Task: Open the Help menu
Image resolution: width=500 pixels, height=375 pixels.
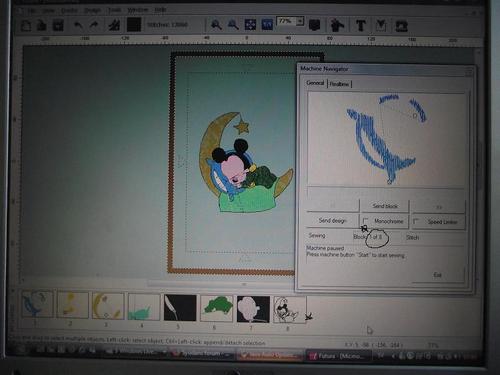Action: tap(160, 10)
